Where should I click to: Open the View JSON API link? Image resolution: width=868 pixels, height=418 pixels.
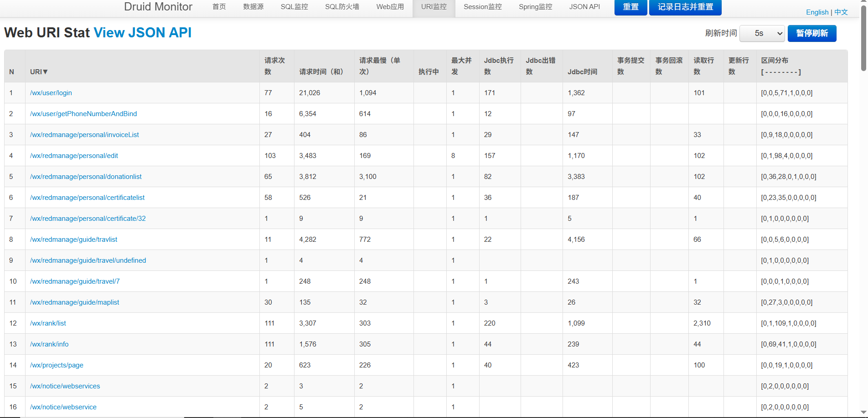click(x=142, y=33)
